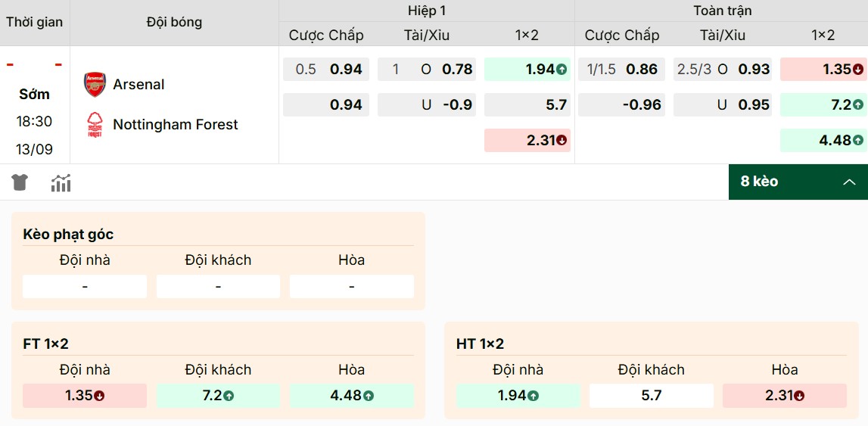Click chevron arrow on 8 kèo button
The image size is (868, 426).
849,182
